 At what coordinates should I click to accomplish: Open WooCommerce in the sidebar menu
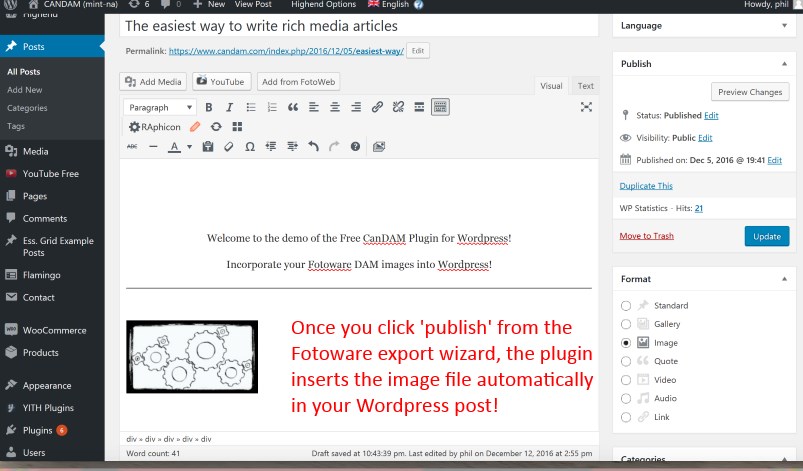point(52,330)
